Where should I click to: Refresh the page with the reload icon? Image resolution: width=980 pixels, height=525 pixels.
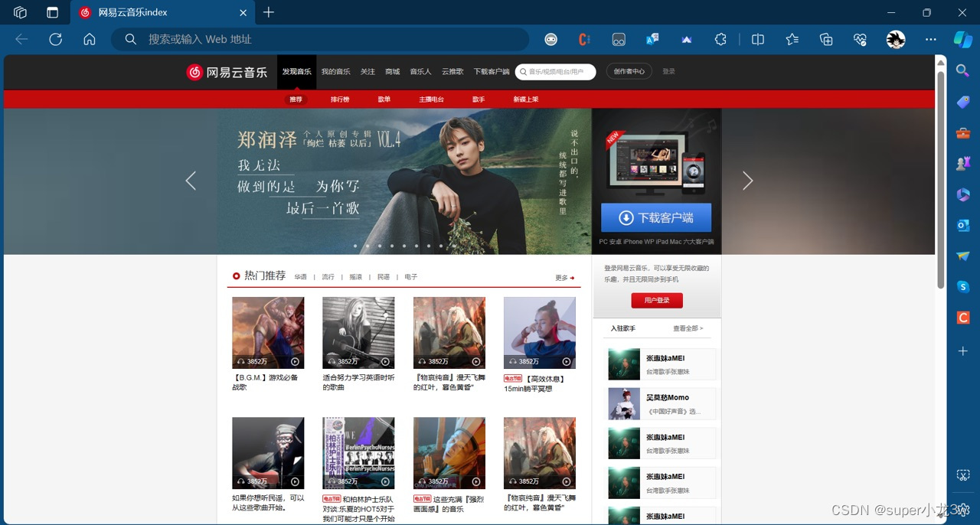(x=55, y=39)
